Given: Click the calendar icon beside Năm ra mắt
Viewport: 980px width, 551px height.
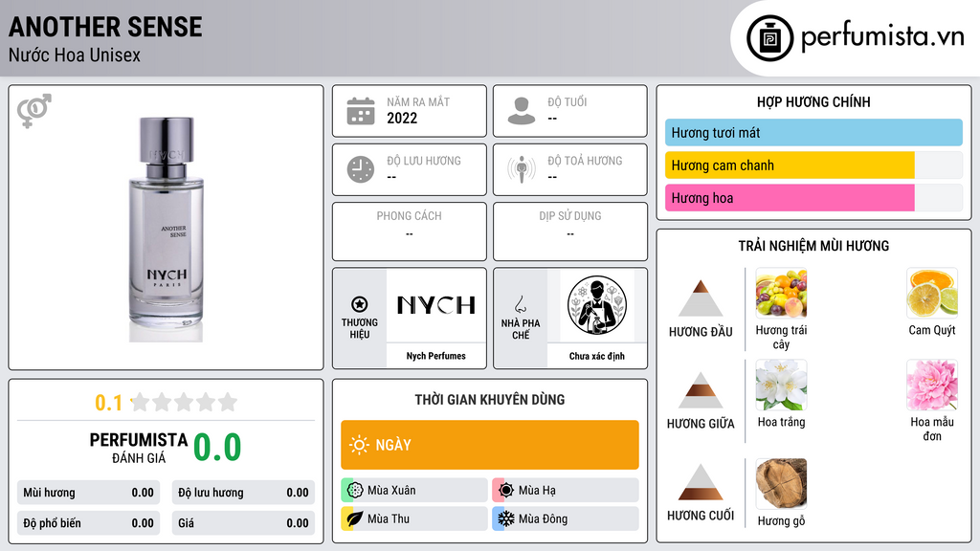Looking at the screenshot, I should click(361, 111).
